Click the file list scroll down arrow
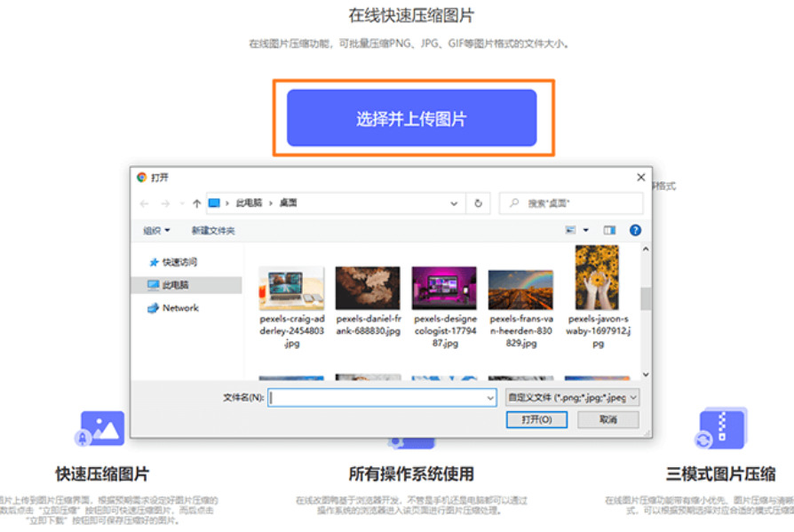This screenshot has height=532, width=794. [x=646, y=375]
